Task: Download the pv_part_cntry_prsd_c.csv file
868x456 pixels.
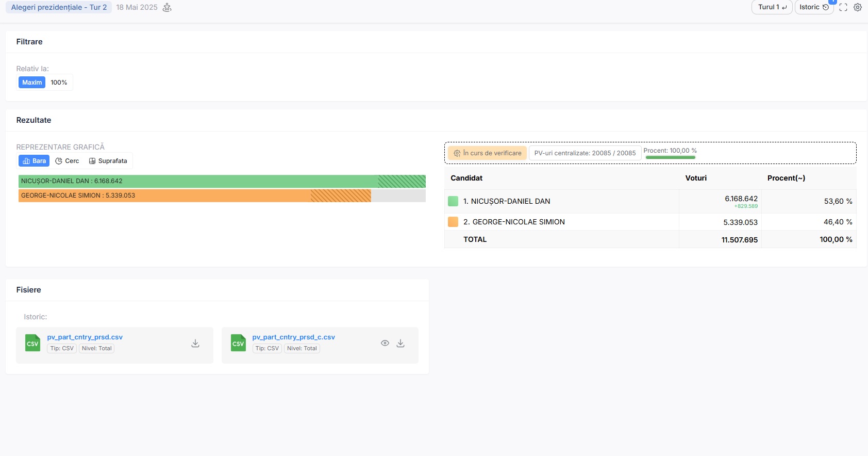Action: (x=400, y=344)
